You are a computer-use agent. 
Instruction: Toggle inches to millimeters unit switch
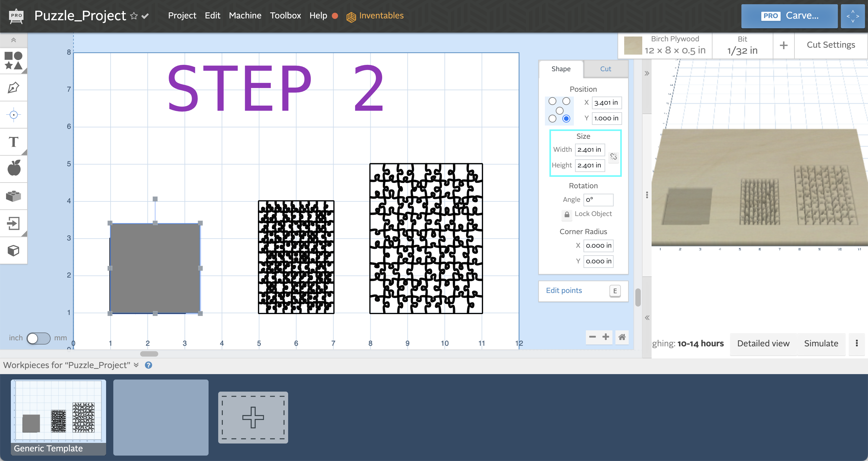click(x=39, y=337)
